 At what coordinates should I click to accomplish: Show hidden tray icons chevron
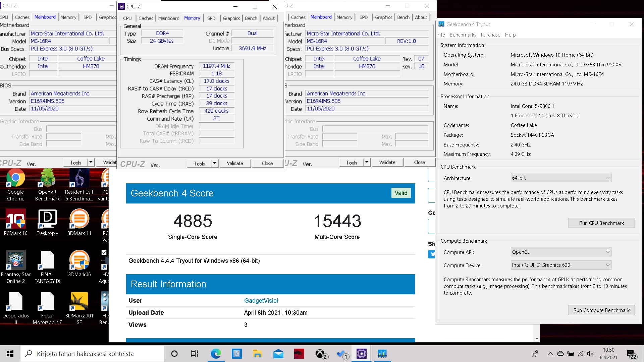pyautogui.click(x=550, y=354)
